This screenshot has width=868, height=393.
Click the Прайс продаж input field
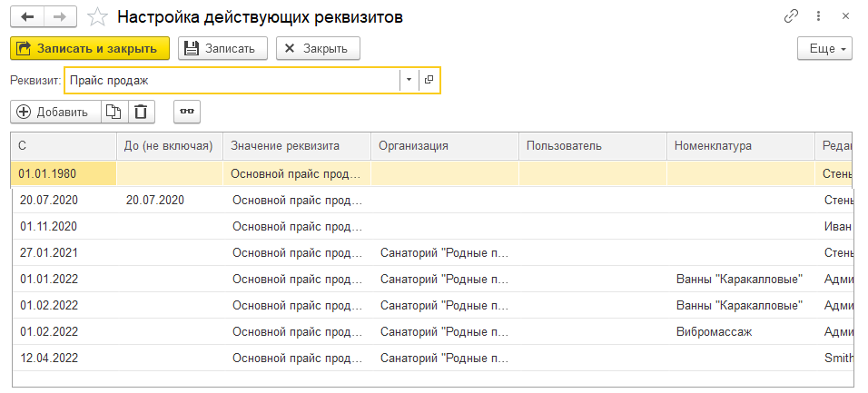pos(232,80)
